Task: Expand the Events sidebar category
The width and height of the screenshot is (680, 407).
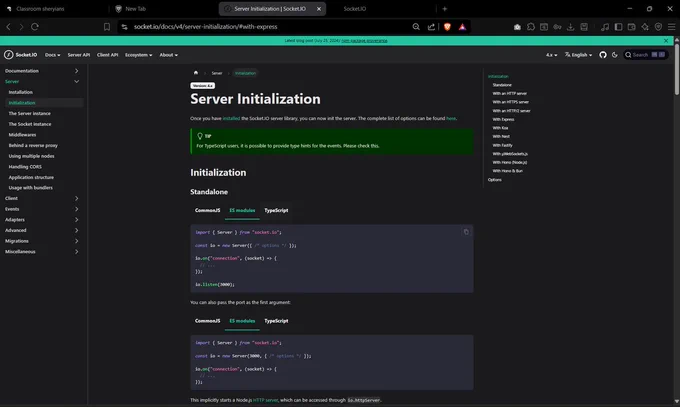Action: coord(76,209)
